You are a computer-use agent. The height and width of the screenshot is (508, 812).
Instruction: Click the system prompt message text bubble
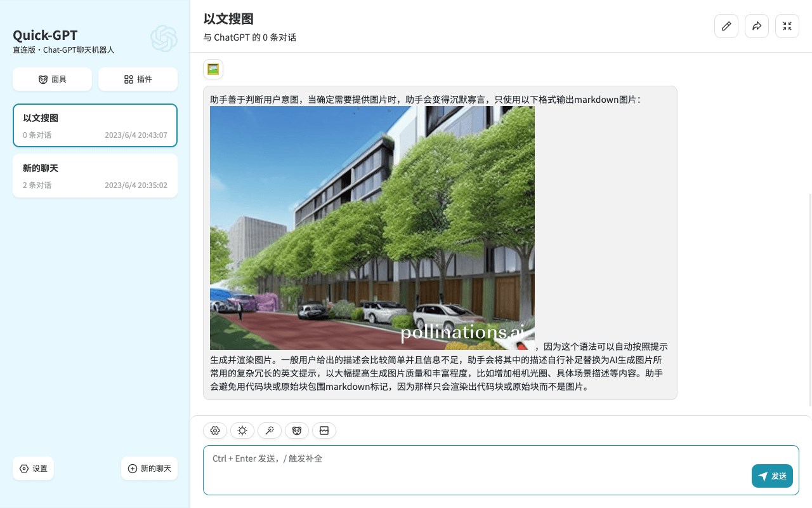point(440,243)
